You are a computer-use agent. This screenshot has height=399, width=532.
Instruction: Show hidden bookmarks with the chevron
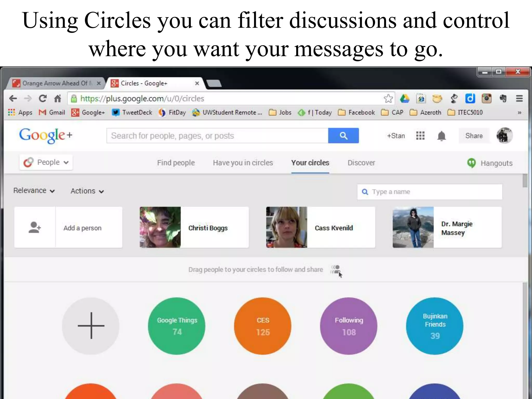pos(519,113)
